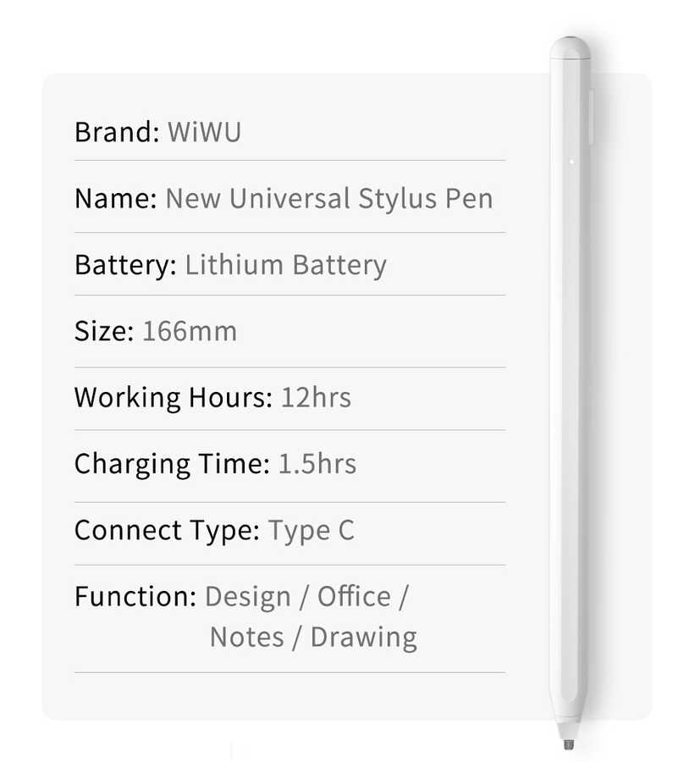
Task: Select the "166mm" size value
Action: pos(190,331)
